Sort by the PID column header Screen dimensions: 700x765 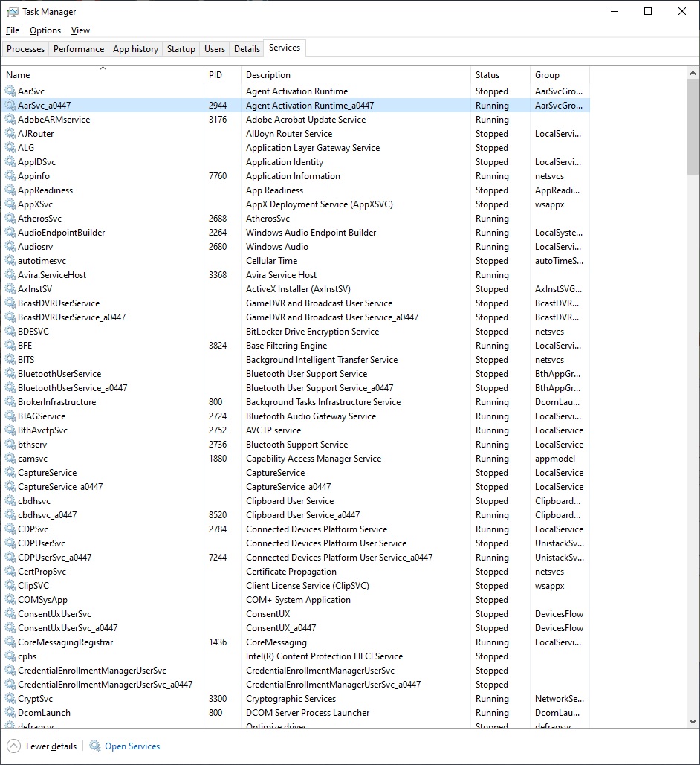(x=222, y=74)
